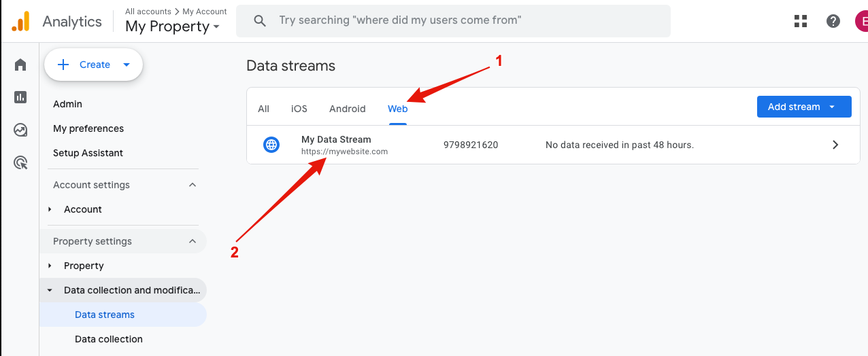Click the Data streams page heading
The width and height of the screenshot is (868, 356).
(291, 66)
